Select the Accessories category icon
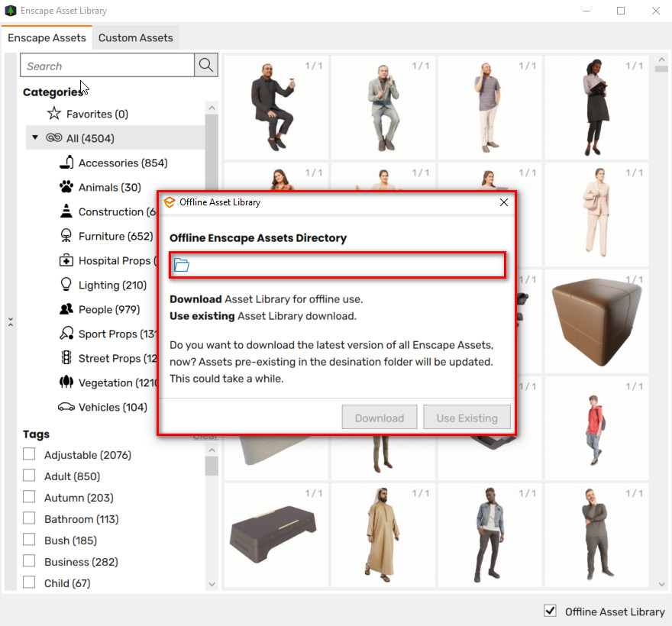The image size is (672, 626). (x=66, y=163)
